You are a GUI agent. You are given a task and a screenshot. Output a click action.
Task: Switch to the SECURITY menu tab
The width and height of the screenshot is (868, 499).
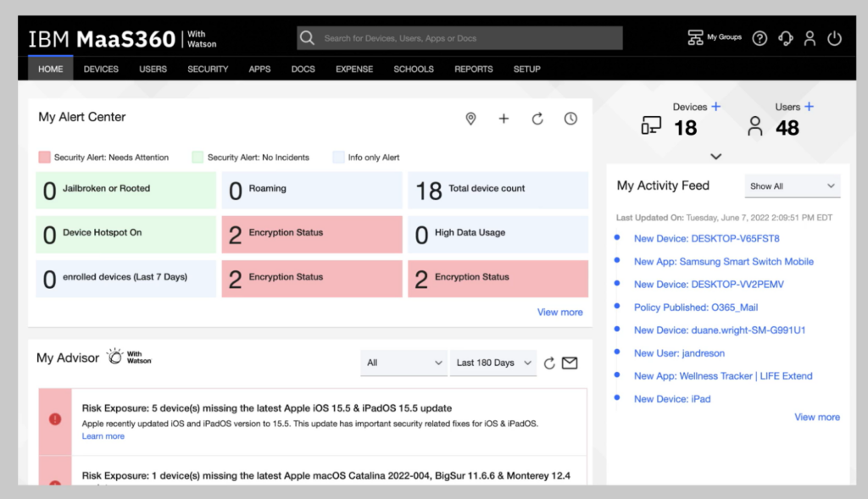[208, 69]
